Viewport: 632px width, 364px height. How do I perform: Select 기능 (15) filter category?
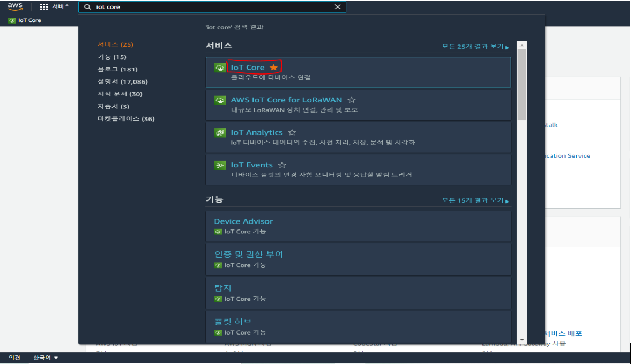[111, 57]
